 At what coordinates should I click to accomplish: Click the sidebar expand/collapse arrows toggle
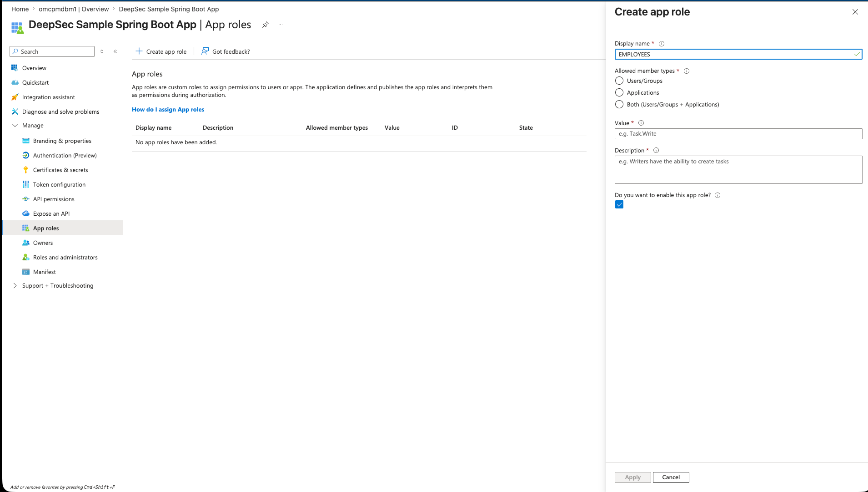coord(102,51)
